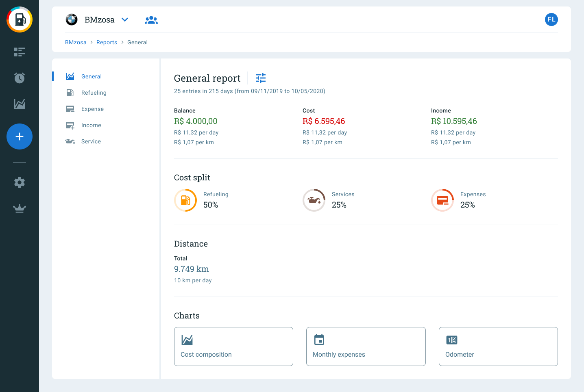The width and height of the screenshot is (584, 392).
Task: Expand the BMzosa vehicle dropdown
Action: [125, 20]
